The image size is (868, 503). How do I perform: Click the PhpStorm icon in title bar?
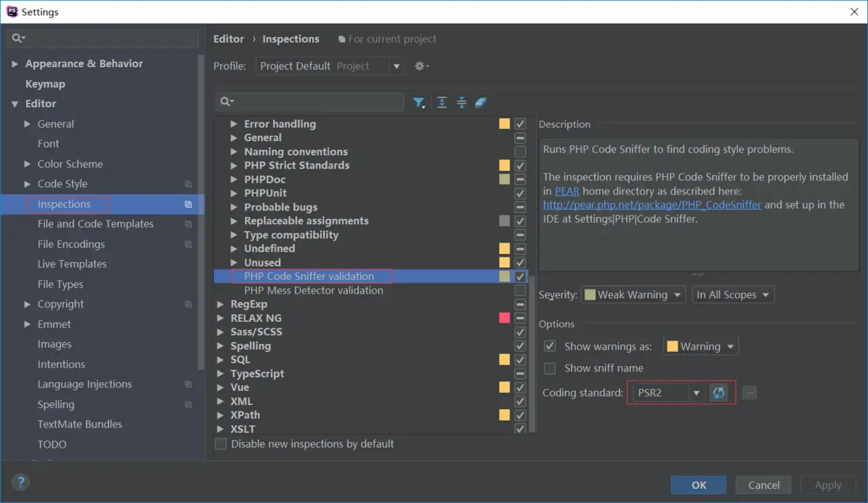tap(12, 12)
